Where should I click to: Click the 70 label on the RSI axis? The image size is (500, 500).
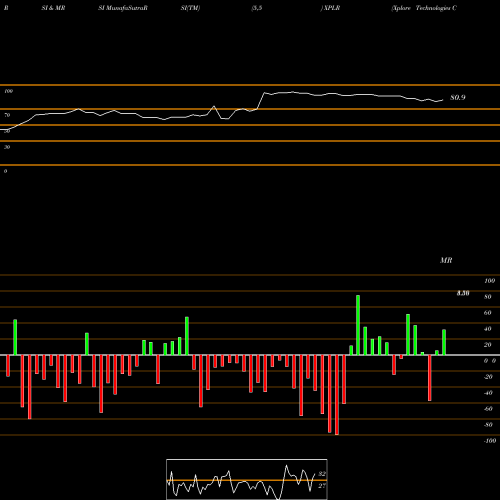7,115
